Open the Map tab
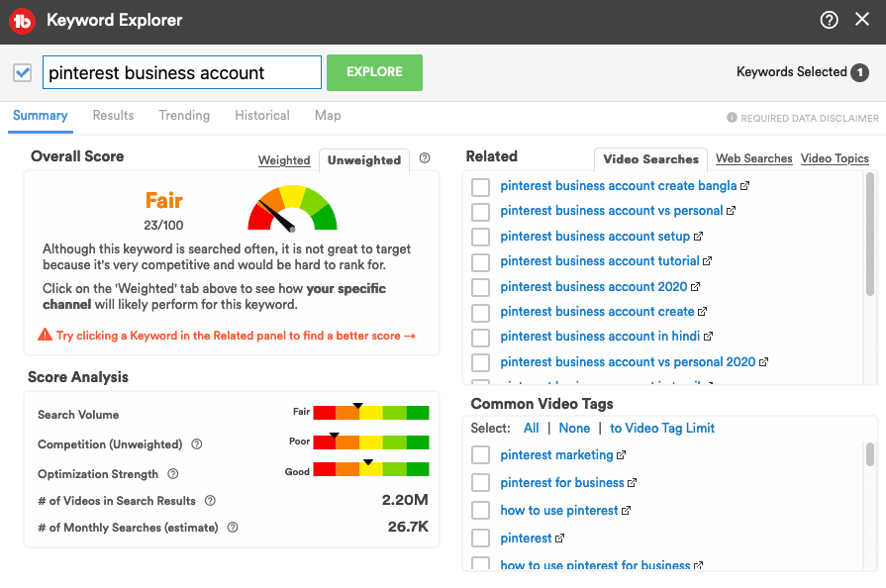The image size is (886, 588). pos(328,115)
